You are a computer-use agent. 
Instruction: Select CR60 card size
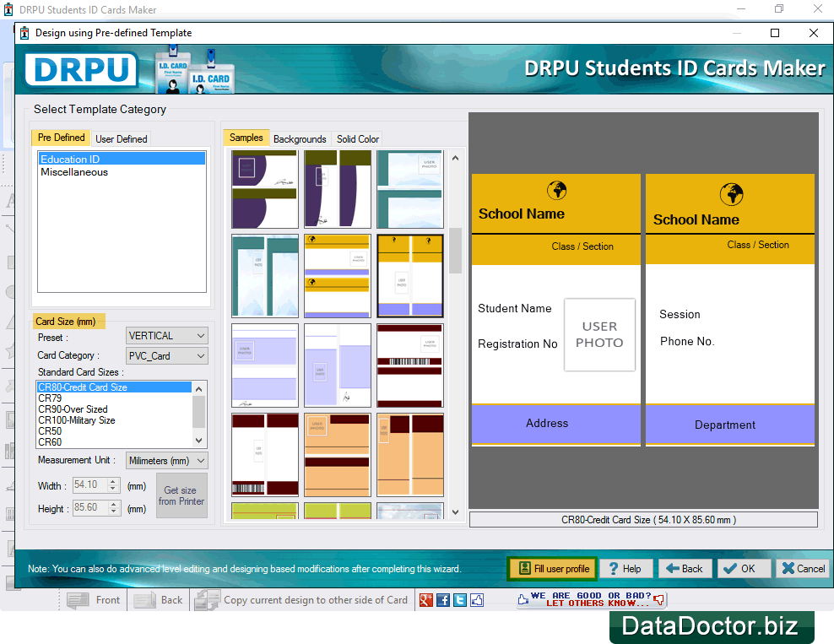click(x=114, y=442)
